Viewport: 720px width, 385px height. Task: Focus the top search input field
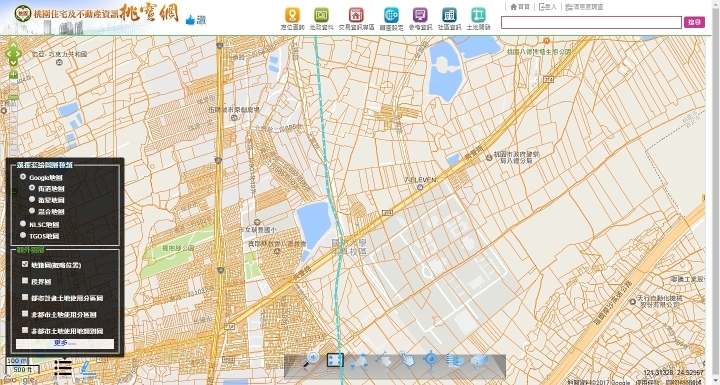point(591,23)
